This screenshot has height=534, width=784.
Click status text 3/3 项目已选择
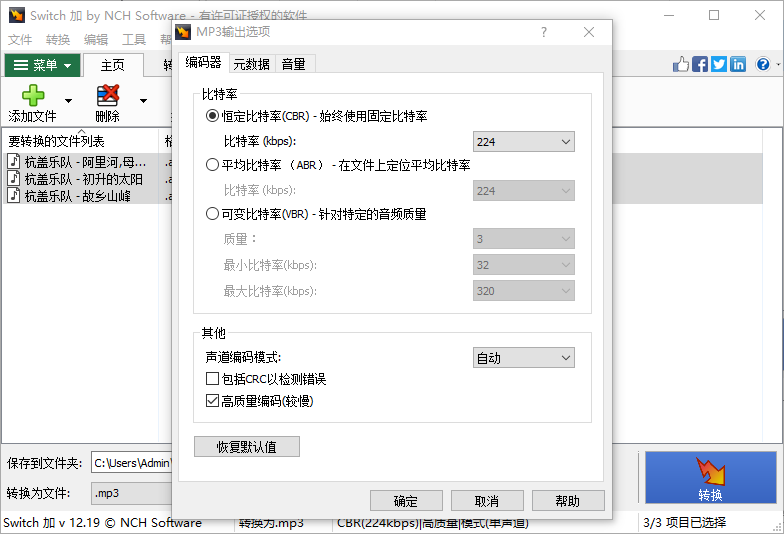pyautogui.click(x=684, y=522)
